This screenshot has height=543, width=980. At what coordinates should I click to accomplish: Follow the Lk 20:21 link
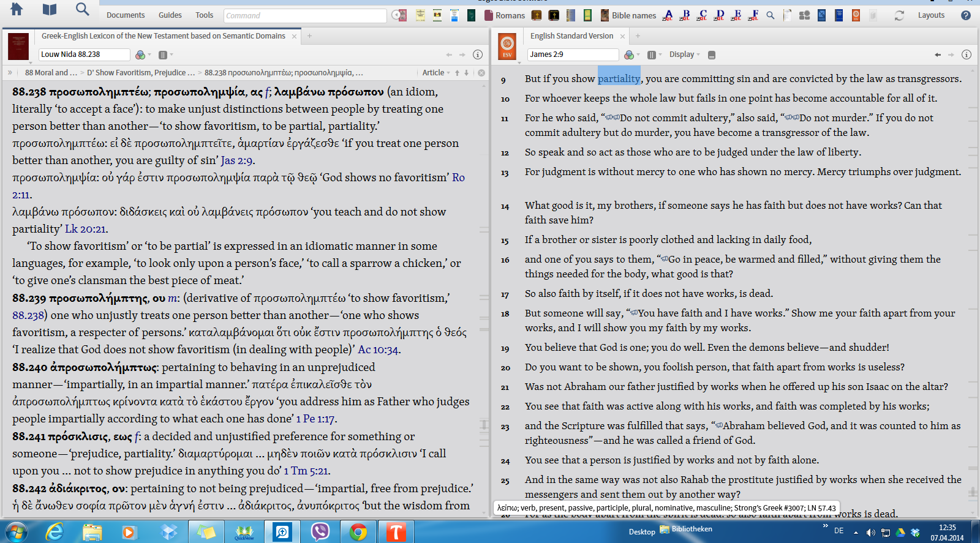pos(85,229)
